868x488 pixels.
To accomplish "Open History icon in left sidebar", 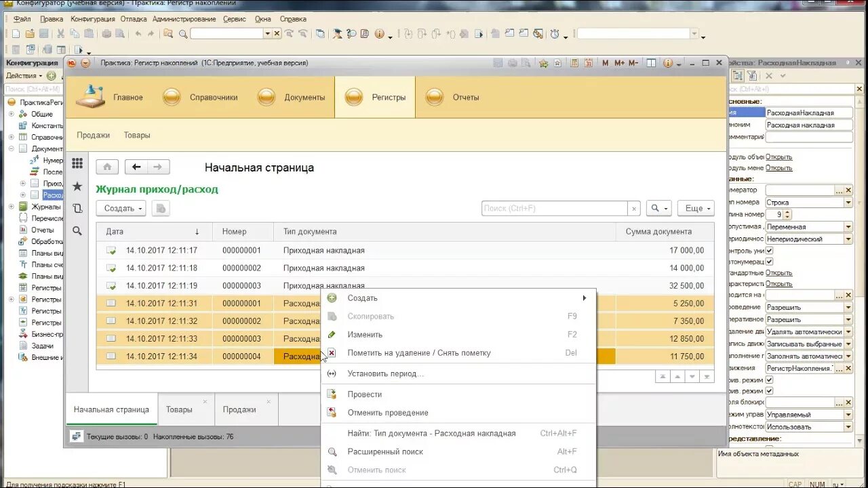I will coord(77,208).
